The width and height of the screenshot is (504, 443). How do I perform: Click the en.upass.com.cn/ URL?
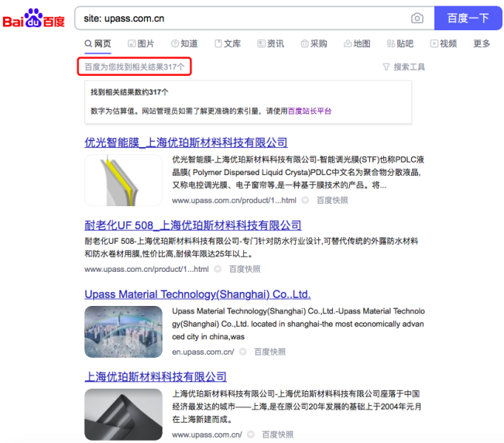click(x=203, y=352)
